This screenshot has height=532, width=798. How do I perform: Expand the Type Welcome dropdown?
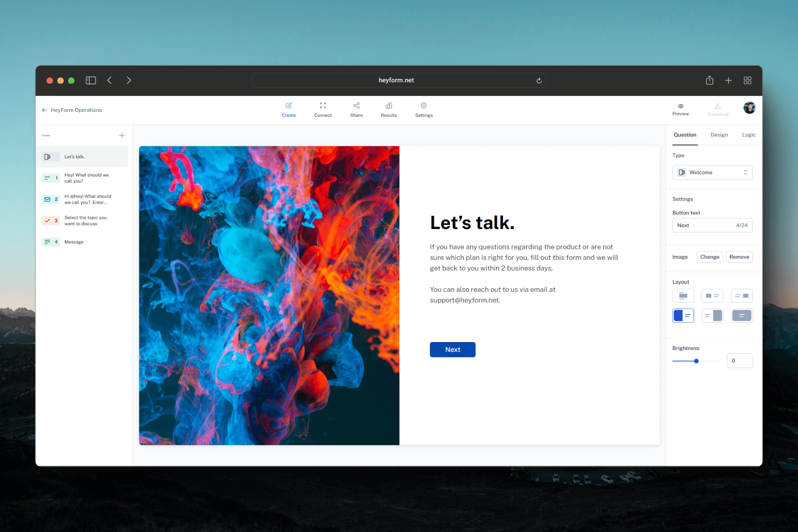click(x=711, y=172)
